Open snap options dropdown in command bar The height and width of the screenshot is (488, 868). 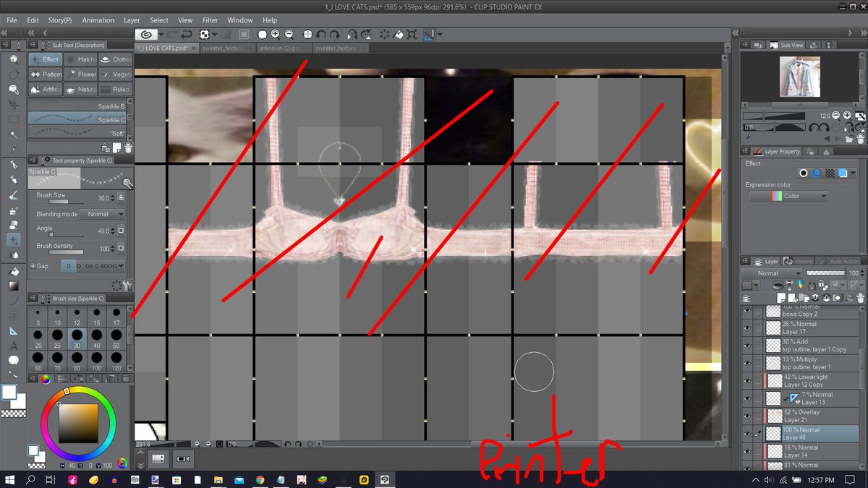440,34
